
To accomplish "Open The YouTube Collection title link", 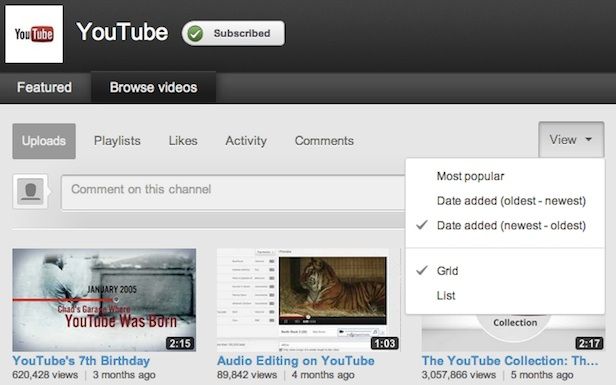I will (x=510, y=361).
